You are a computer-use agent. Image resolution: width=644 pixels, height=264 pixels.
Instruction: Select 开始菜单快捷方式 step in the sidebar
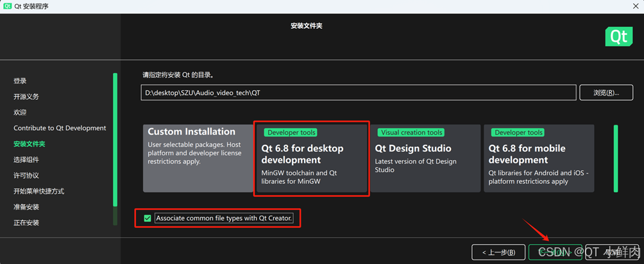(38, 192)
